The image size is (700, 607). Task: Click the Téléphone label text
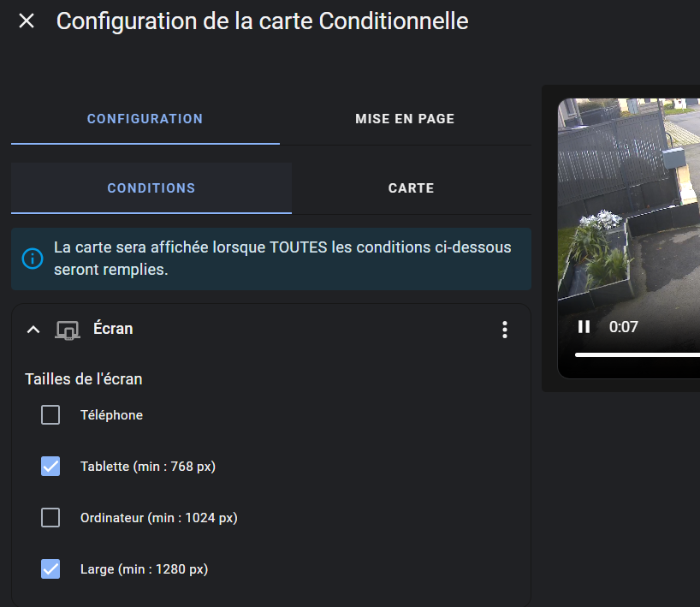[111, 415]
